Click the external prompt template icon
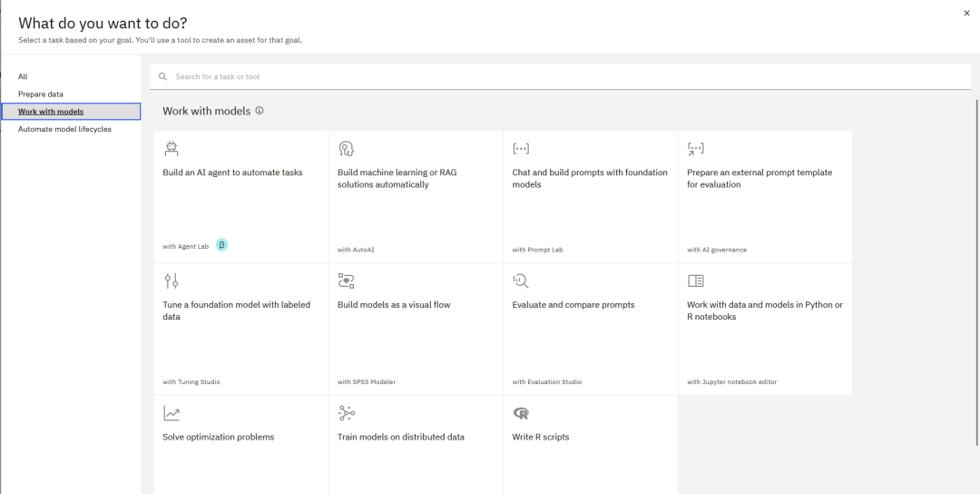 tap(695, 148)
